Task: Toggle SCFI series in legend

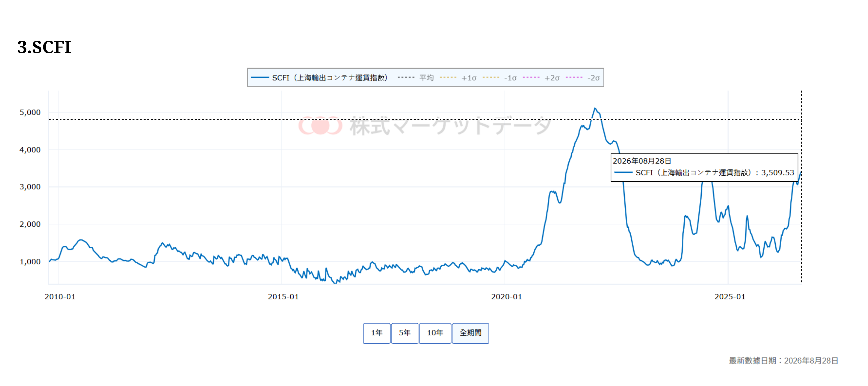Action: click(x=330, y=78)
